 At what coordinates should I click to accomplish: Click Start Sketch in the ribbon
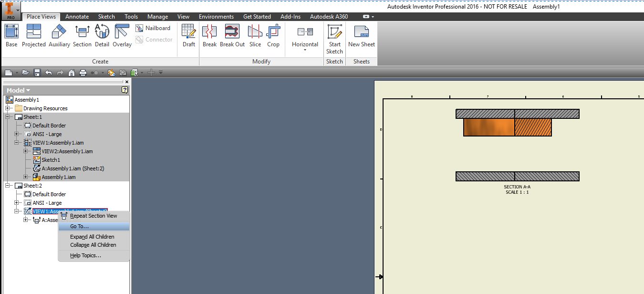334,38
